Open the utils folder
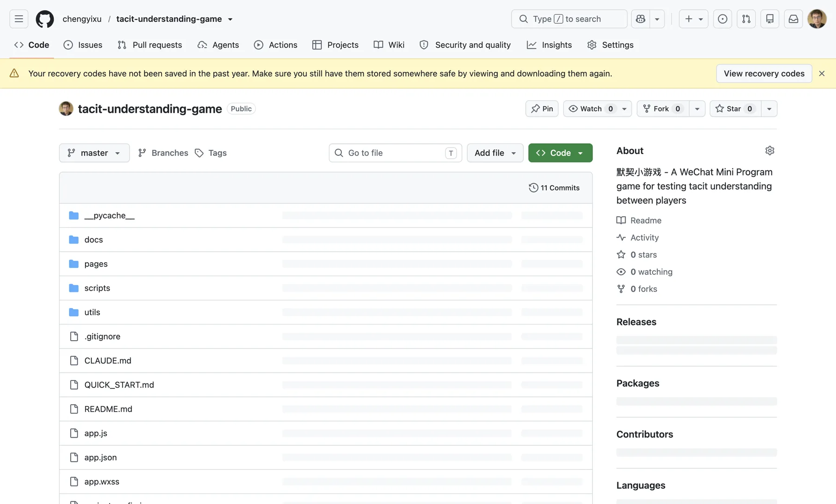This screenshot has width=836, height=504. pos(92,312)
